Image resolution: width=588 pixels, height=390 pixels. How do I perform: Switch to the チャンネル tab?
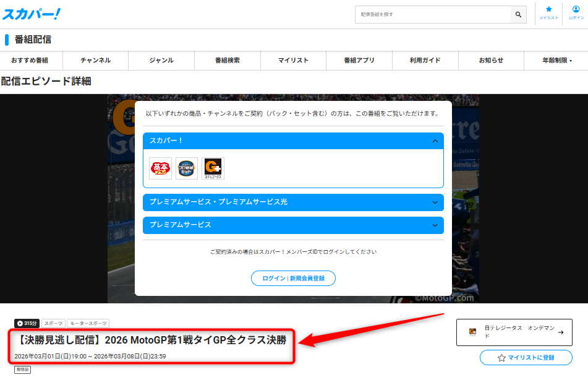click(x=95, y=60)
